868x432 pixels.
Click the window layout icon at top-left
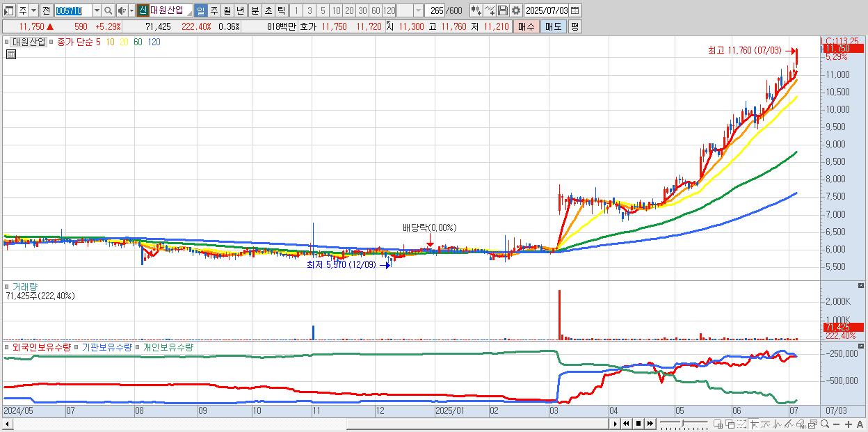8,10
